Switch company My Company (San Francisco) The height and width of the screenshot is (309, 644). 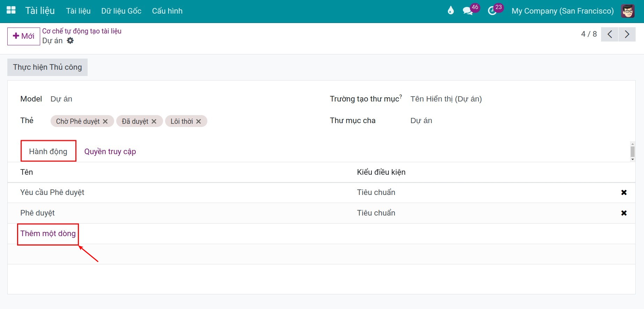coord(562,11)
